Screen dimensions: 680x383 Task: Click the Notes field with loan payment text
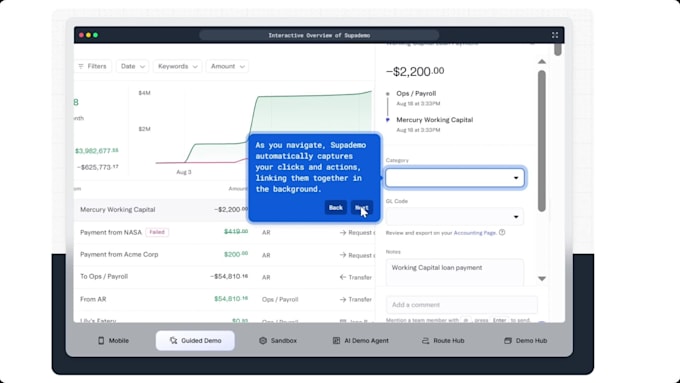pyautogui.click(x=454, y=272)
